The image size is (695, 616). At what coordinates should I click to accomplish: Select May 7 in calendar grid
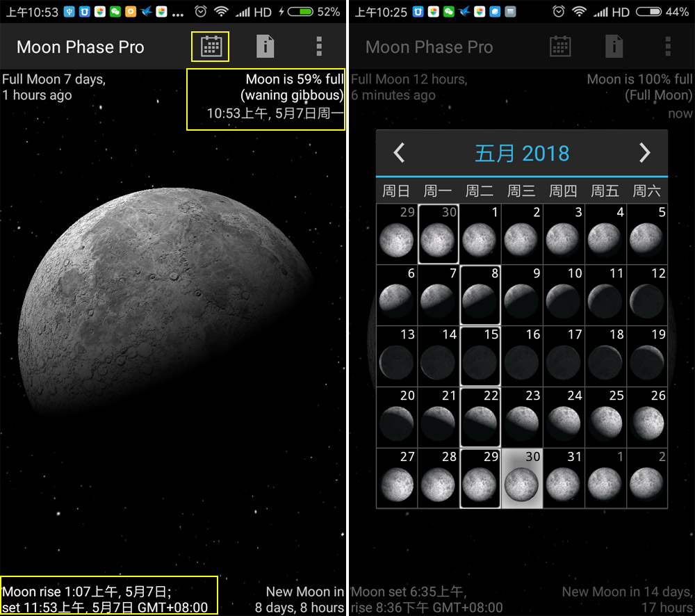439,295
